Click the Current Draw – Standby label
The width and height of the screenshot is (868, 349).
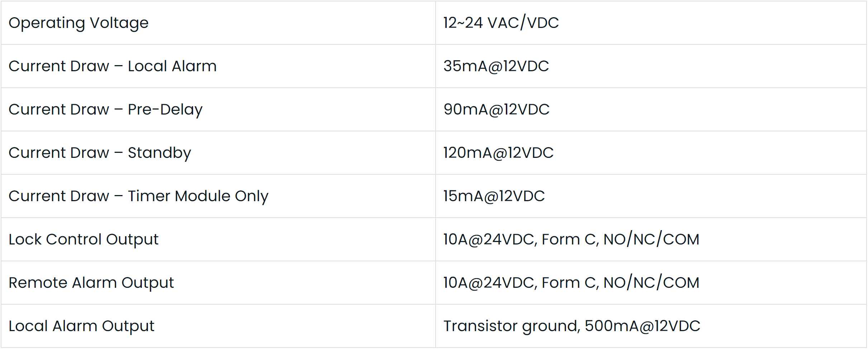point(100,153)
